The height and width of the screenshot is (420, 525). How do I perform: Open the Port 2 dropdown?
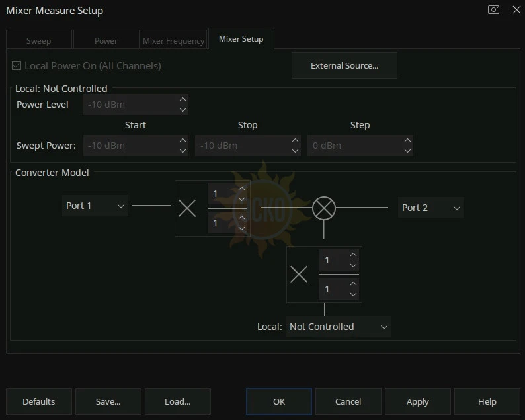430,208
